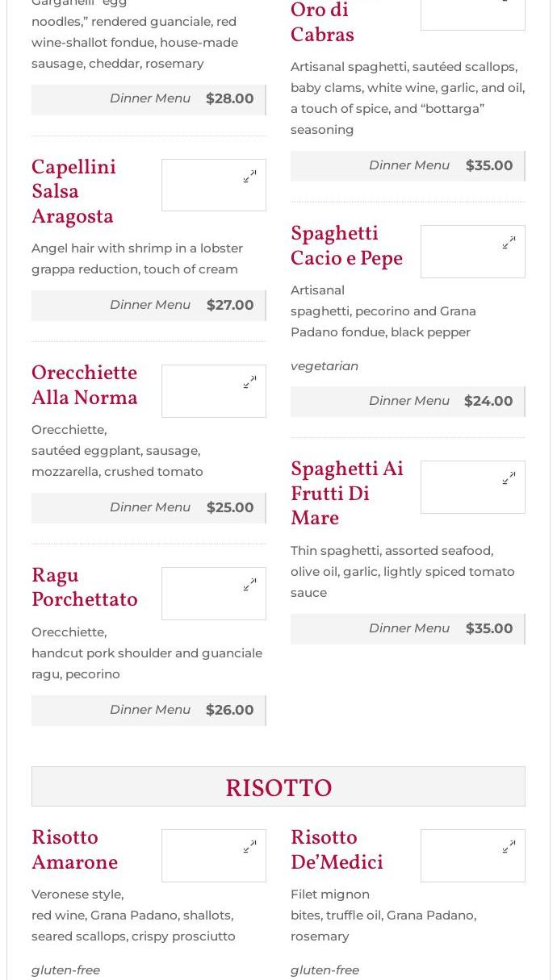Viewport: 557px width, 980px height.
Task: Select the RISOTTO section header
Action: point(278,787)
